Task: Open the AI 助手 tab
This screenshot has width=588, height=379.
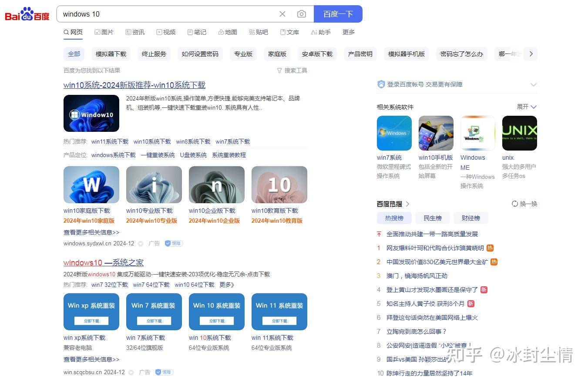Action: pyautogui.click(x=321, y=32)
